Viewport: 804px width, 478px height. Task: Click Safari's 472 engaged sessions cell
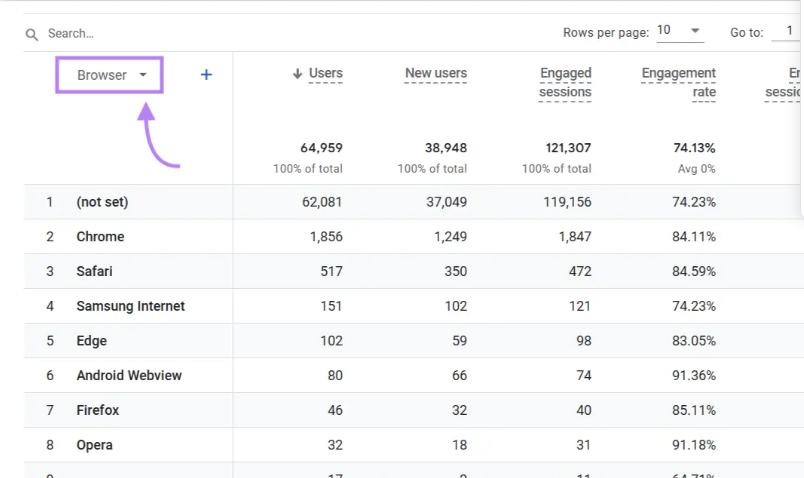[580, 271]
